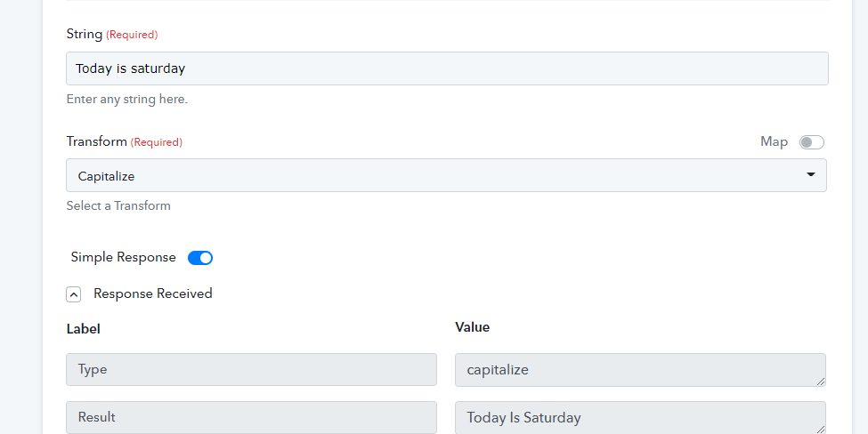
Task: Select the Result label field
Action: click(x=251, y=417)
